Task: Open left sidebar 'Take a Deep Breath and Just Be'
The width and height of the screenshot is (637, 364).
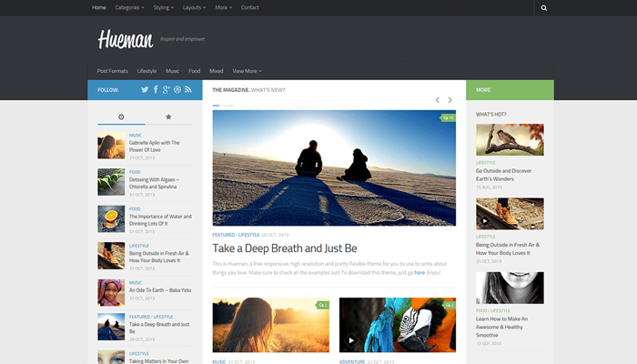Action: point(159,328)
